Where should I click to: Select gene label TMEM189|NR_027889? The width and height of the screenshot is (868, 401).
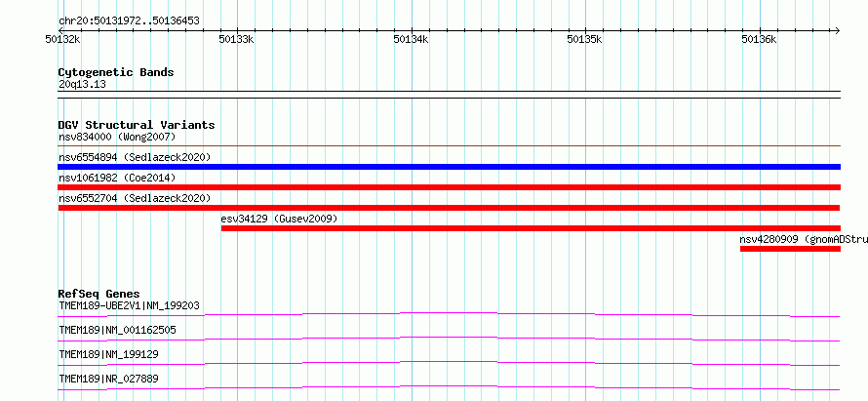click(108, 380)
